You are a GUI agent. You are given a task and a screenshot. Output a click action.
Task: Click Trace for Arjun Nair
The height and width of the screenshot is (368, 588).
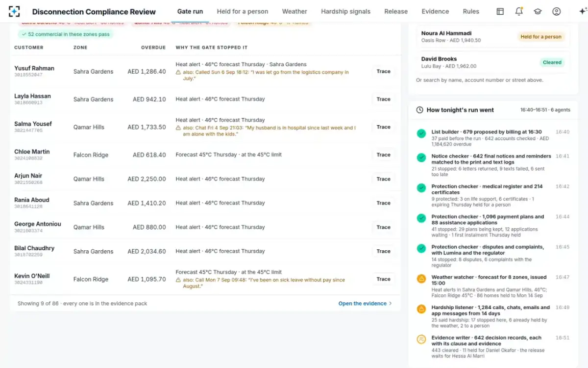pos(384,179)
